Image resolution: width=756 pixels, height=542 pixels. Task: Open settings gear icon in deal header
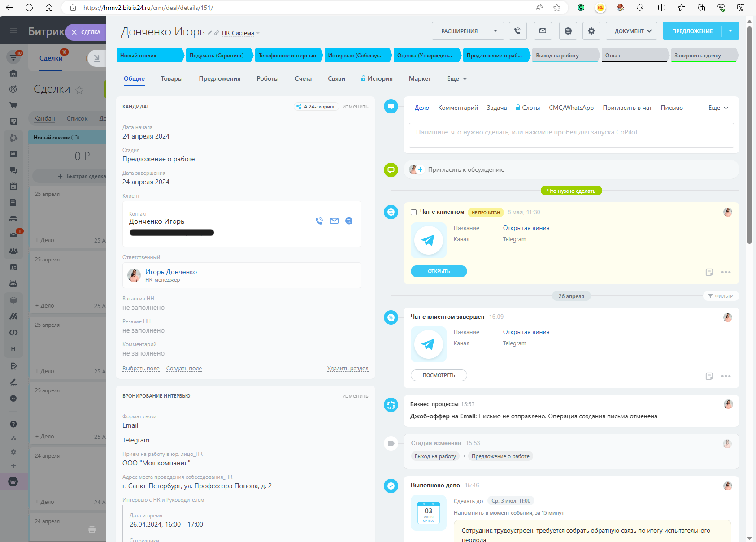pos(591,31)
